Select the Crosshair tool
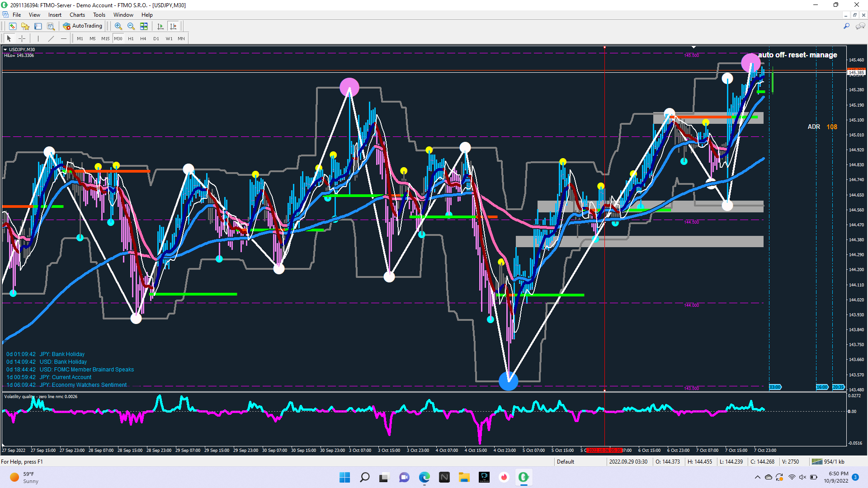The image size is (868, 488). point(22,38)
